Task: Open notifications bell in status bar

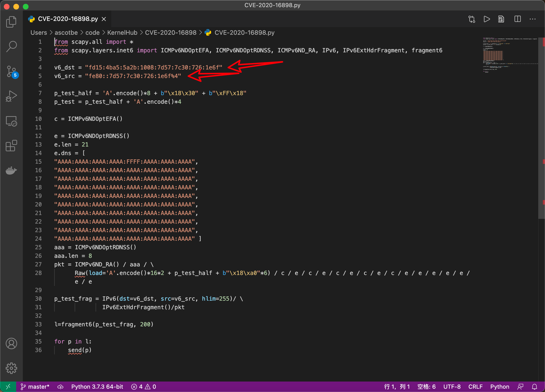Action: click(535, 387)
